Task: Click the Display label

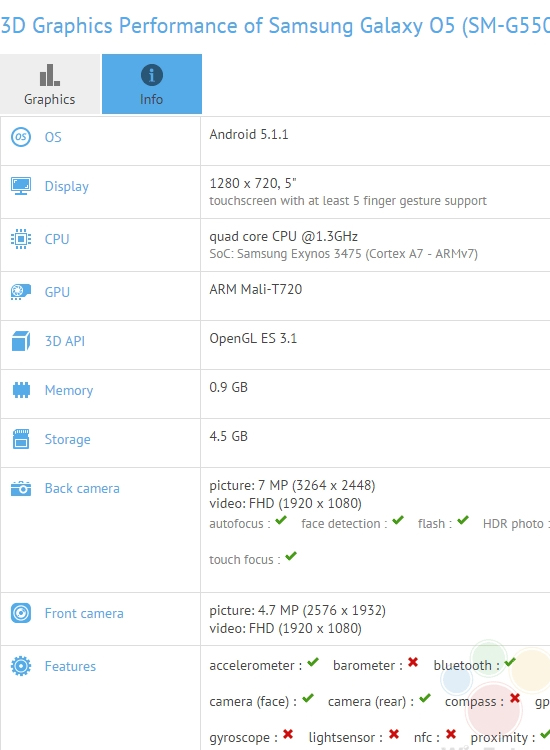Action: [66, 187]
